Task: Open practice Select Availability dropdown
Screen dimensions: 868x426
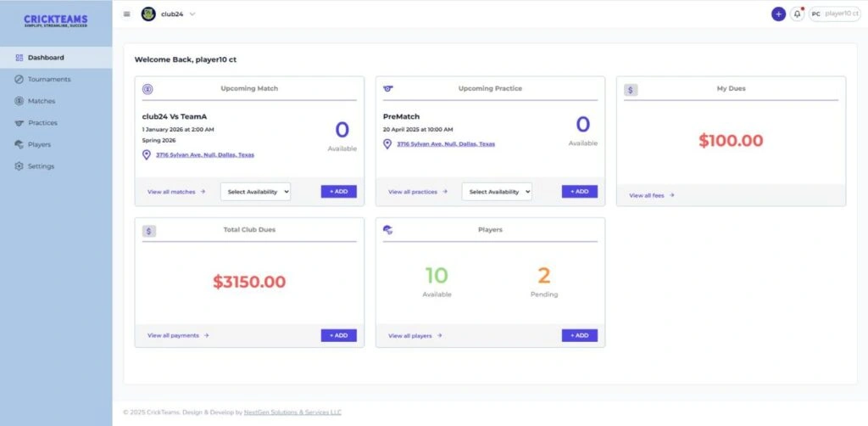Action: (x=497, y=192)
